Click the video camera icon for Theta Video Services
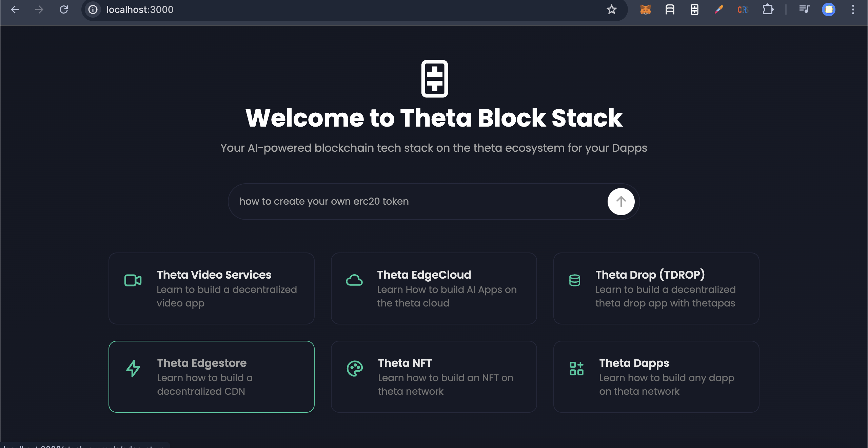868x448 pixels. pos(133,280)
